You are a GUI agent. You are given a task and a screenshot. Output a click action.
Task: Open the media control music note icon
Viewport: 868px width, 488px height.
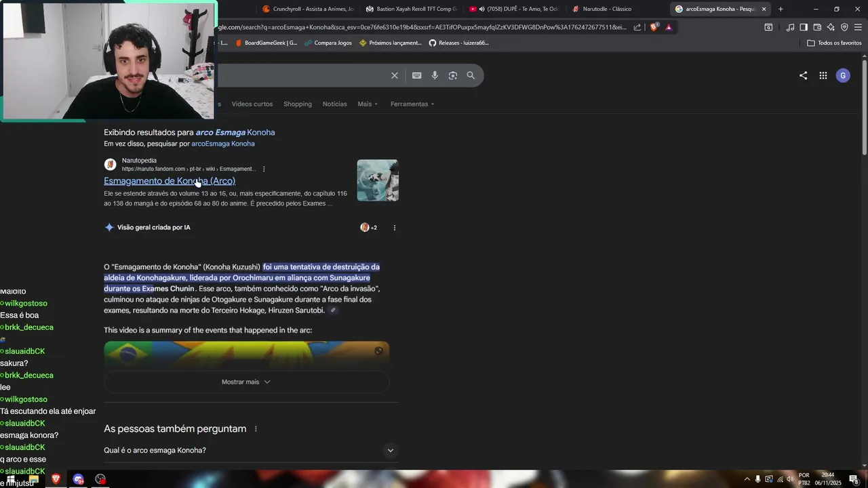(790, 27)
